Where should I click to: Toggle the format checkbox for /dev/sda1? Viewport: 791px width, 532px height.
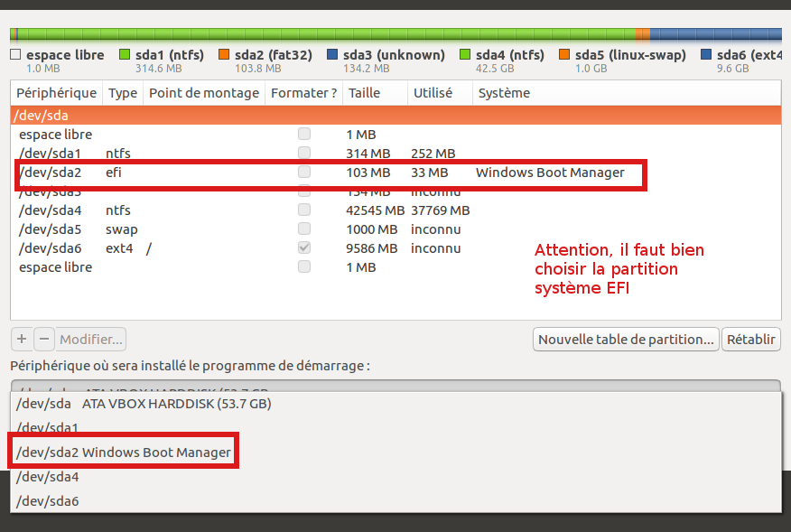pyautogui.click(x=304, y=154)
